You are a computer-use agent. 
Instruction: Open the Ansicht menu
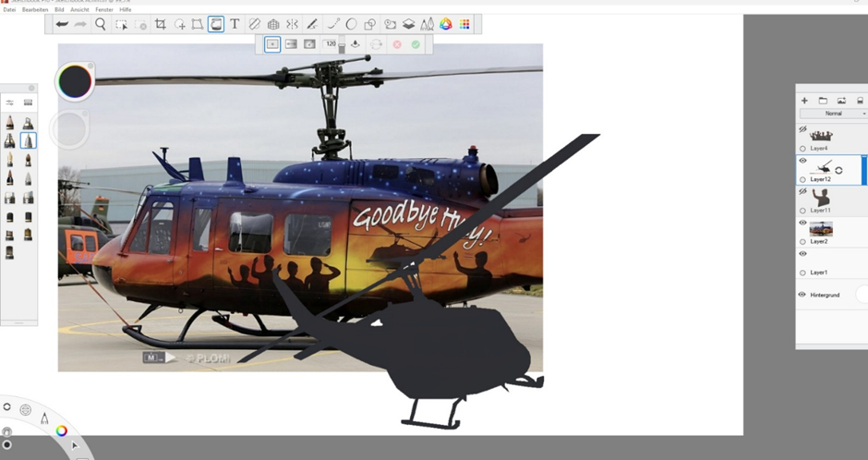click(x=79, y=9)
